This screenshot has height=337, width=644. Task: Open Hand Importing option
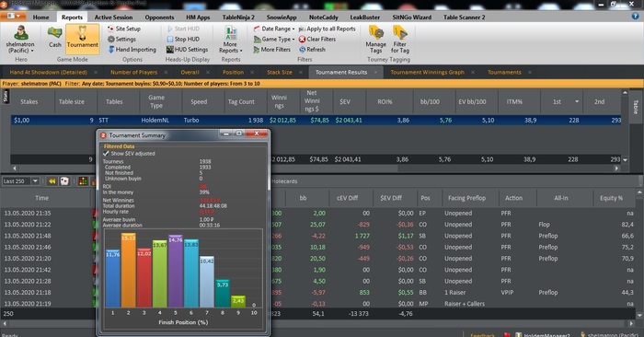coord(132,50)
